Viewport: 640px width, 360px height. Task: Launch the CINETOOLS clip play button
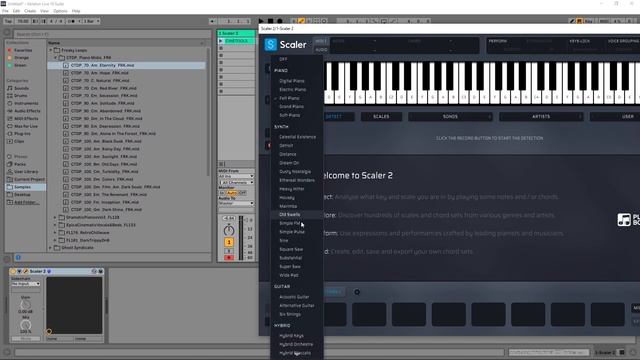pos(221,41)
